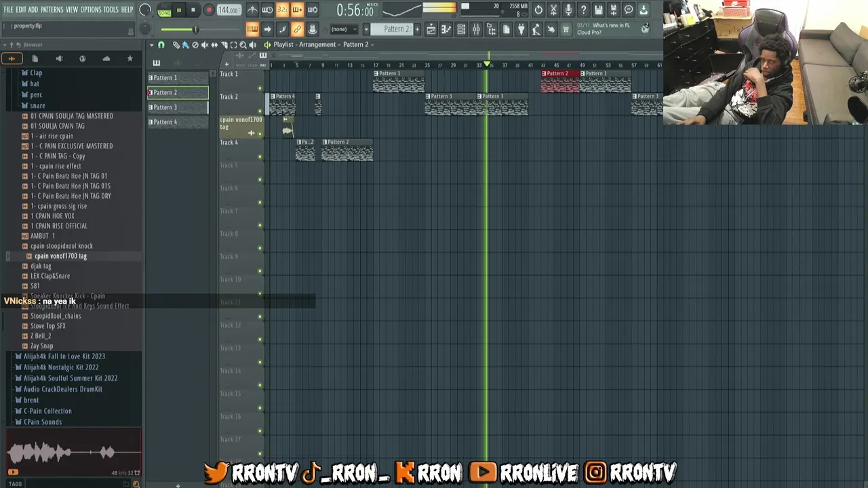This screenshot has height=488, width=868.
Task: Toggle loop recording button
Action: tap(312, 9)
